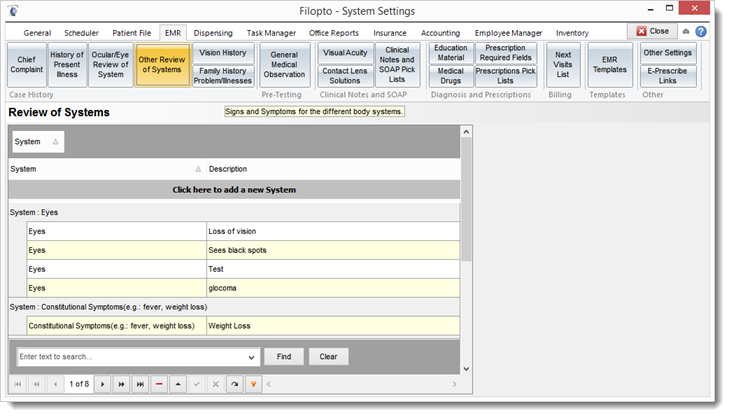The width and height of the screenshot is (730, 417).
Task: Click here to add a new System row
Action: [x=234, y=190]
